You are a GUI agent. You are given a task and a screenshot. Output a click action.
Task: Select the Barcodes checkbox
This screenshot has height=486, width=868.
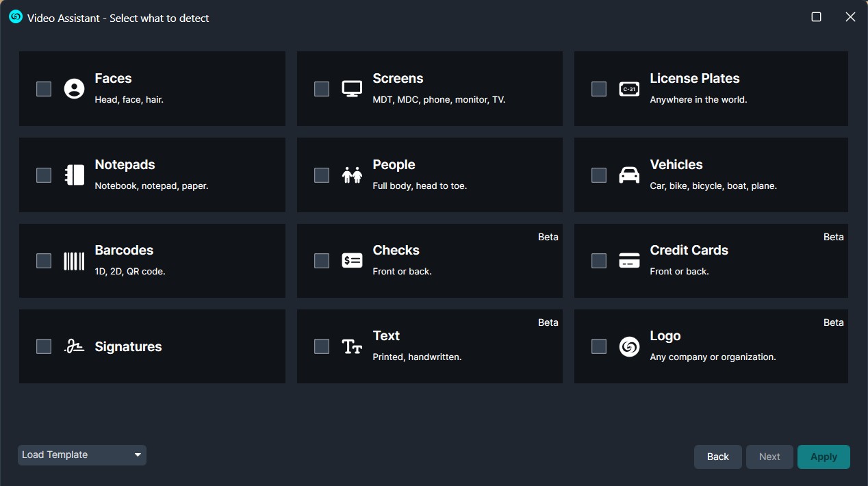tap(44, 261)
